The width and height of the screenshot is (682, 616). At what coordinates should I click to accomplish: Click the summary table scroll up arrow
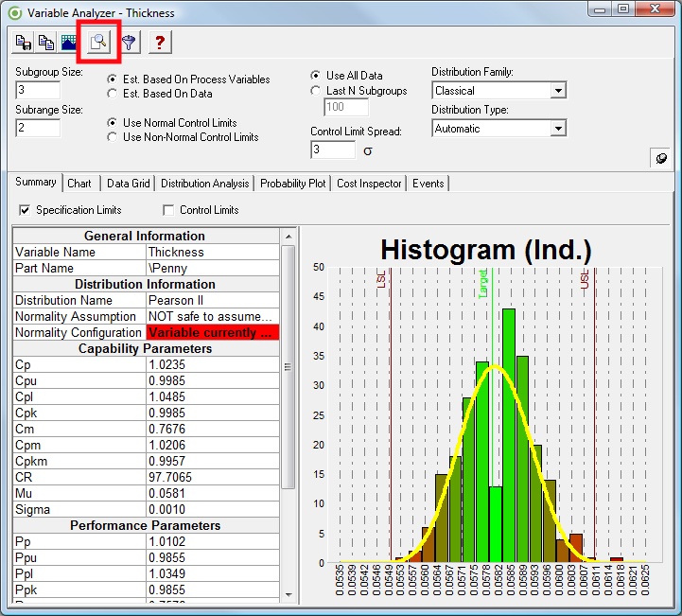point(289,238)
